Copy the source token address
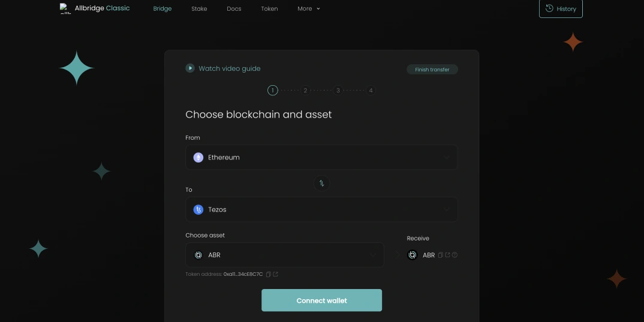644x322 pixels. point(268,274)
